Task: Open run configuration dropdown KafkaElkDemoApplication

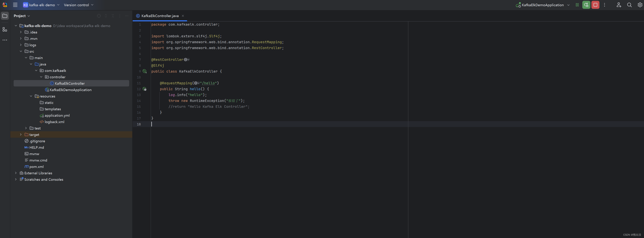Action: click(x=543, y=5)
